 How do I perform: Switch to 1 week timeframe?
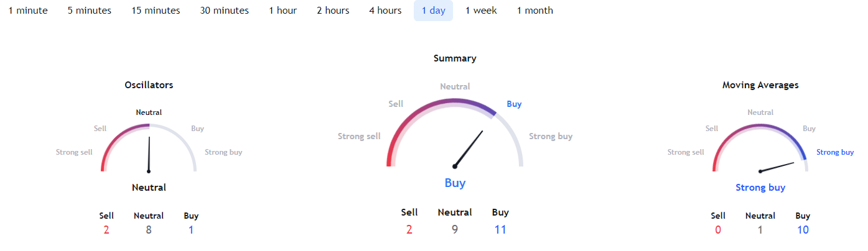(x=481, y=11)
